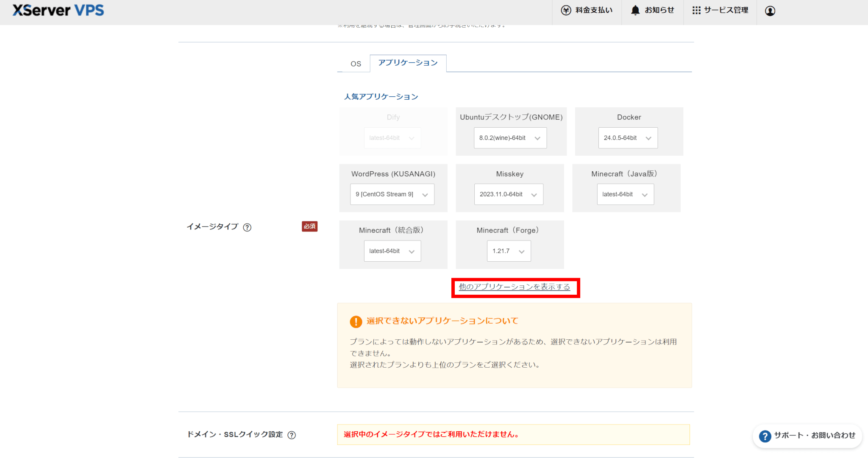Click the yen payment icon
The image size is (868, 458).
coord(566,10)
